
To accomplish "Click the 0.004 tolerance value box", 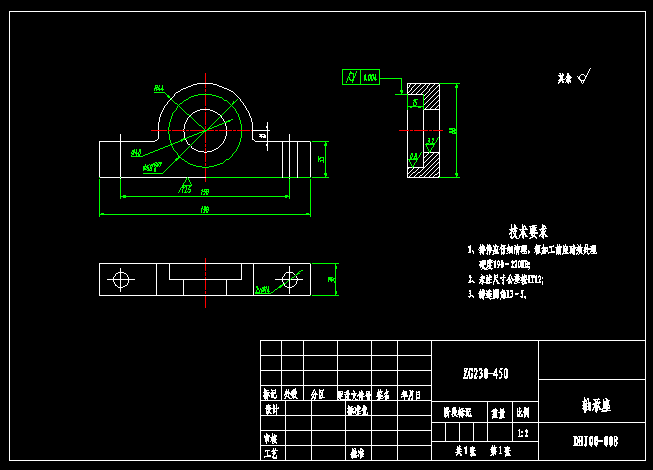I will pyautogui.click(x=370, y=77).
